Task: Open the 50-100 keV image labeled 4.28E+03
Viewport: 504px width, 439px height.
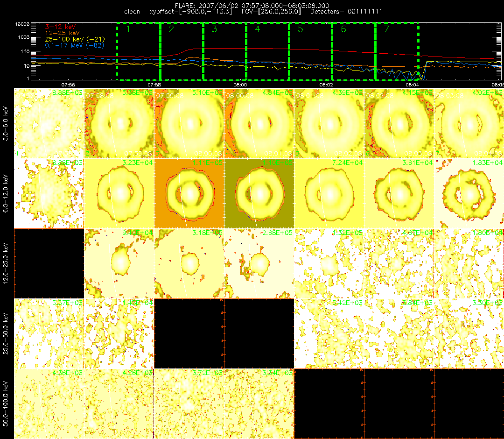Action: [119, 404]
